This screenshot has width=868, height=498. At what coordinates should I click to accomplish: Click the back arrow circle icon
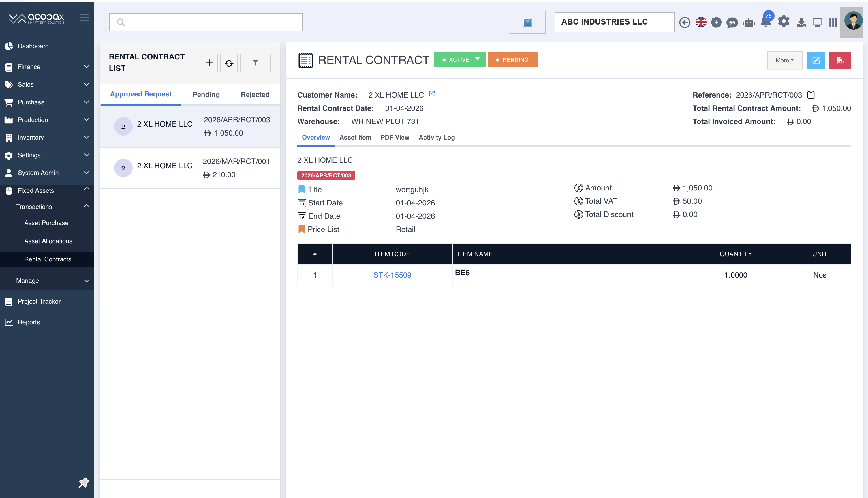685,23
